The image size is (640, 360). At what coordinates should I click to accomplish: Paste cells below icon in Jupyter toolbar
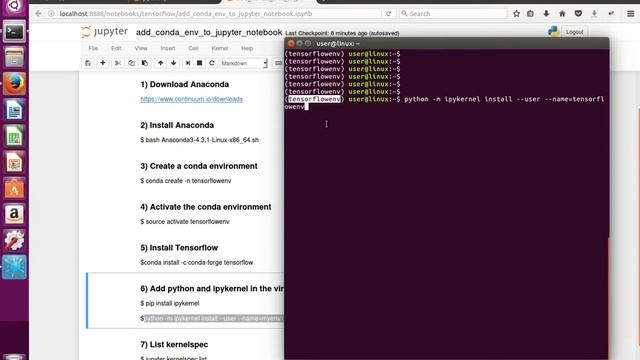tap(144, 63)
